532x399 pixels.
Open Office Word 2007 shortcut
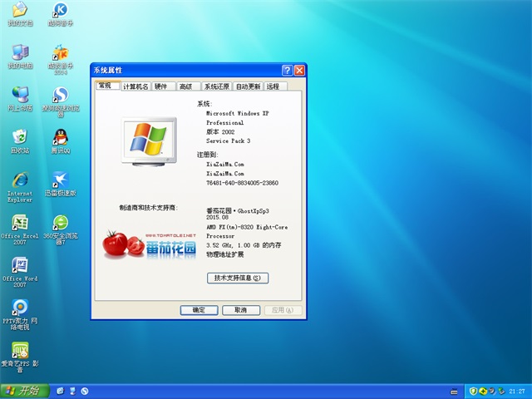click(x=19, y=266)
